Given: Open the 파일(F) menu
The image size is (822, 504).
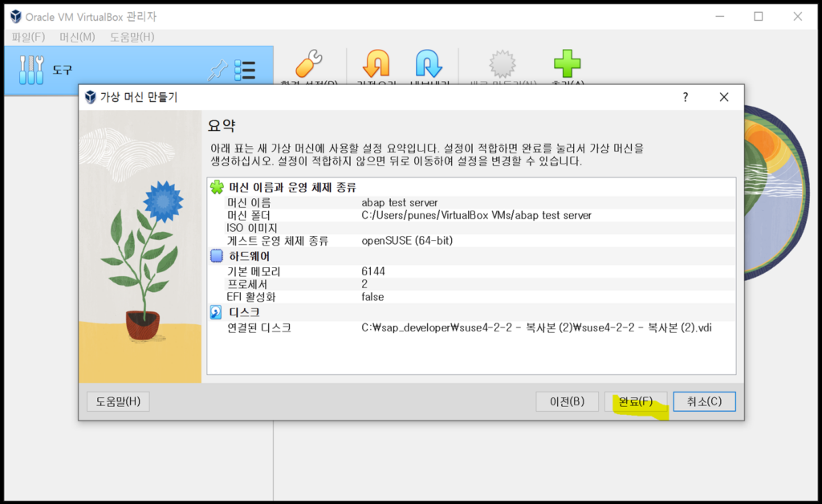Looking at the screenshot, I should coord(28,37).
